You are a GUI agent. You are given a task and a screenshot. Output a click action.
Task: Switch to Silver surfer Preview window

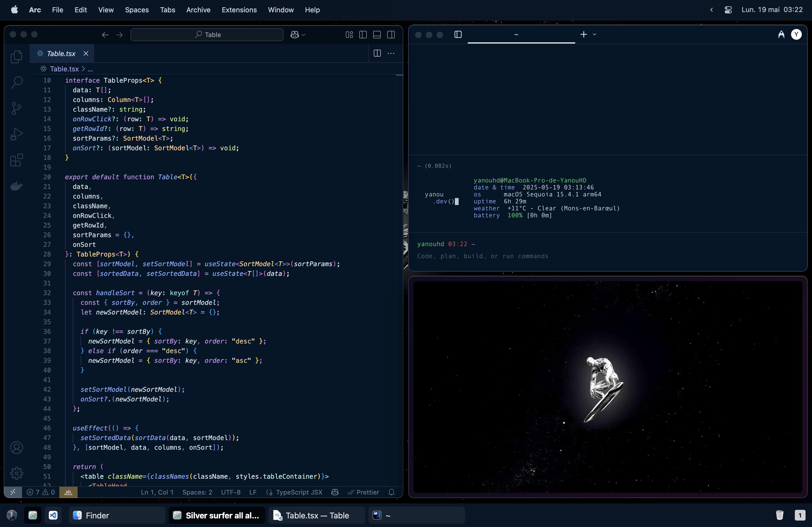pyautogui.click(x=217, y=515)
